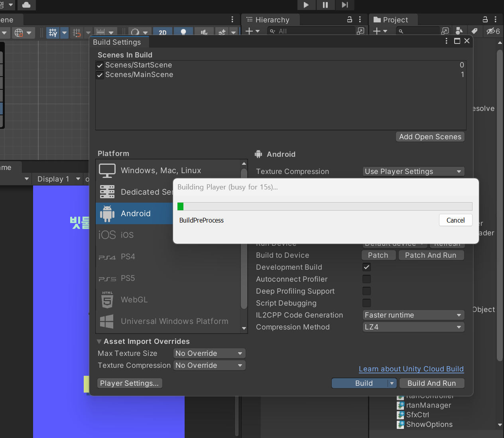Select Universal Windows Platform
The height and width of the screenshot is (438, 504).
[168, 321]
